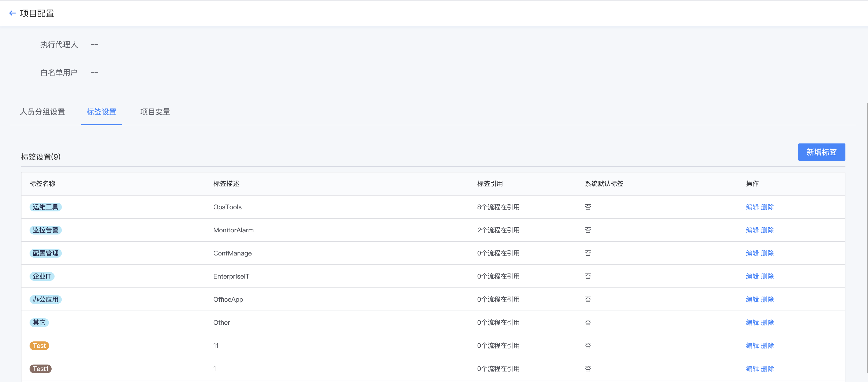This screenshot has width=868, height=382.
Task: Click the 标签名称 column header
Action: [x=42, y=183]
